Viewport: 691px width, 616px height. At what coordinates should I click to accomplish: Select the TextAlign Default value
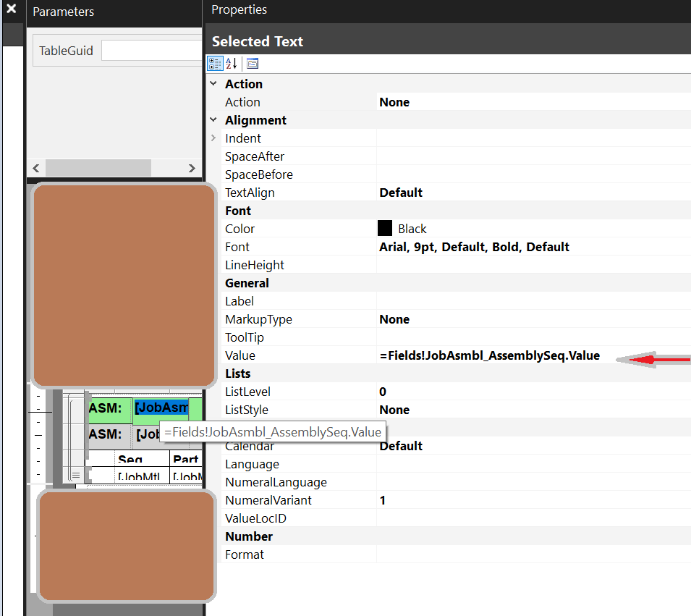pos(401,193)
